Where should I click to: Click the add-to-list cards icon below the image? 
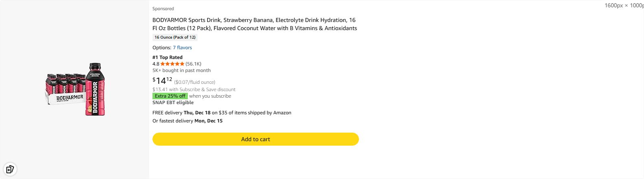point(10,169)
